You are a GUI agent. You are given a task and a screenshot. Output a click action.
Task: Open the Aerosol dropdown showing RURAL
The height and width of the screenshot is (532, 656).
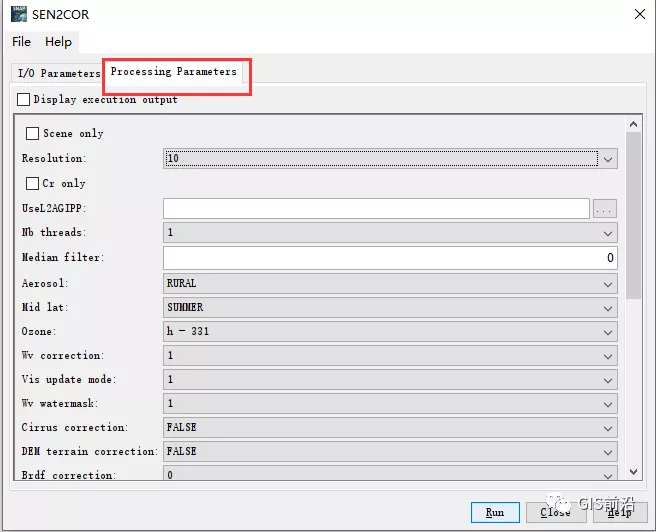(x=390, y=284)
